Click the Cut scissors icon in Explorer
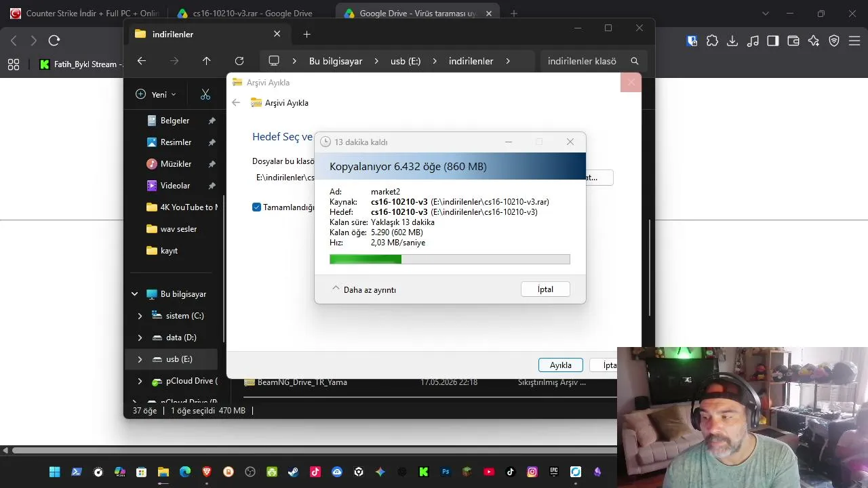Screen dimensions: 868x488 point(205,94)
